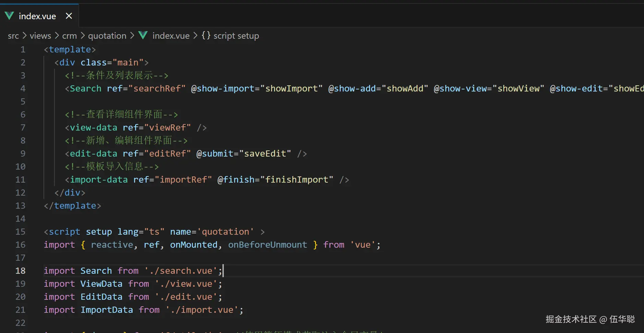Click the braces symbol icon in breadcrumbs
The width and height of the screenshot is (644, 333).
(206, 35)
